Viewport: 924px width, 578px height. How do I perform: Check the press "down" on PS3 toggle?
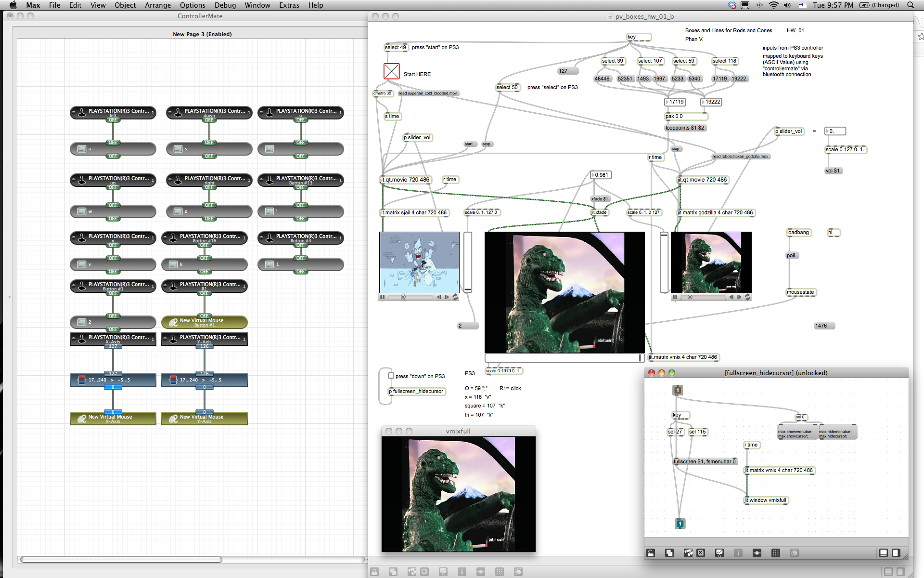point(391,376)
